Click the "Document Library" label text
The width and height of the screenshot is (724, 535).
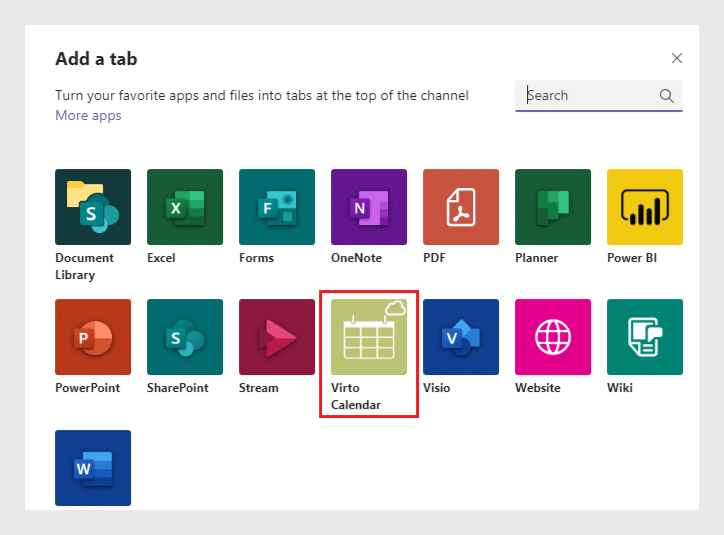84,266
